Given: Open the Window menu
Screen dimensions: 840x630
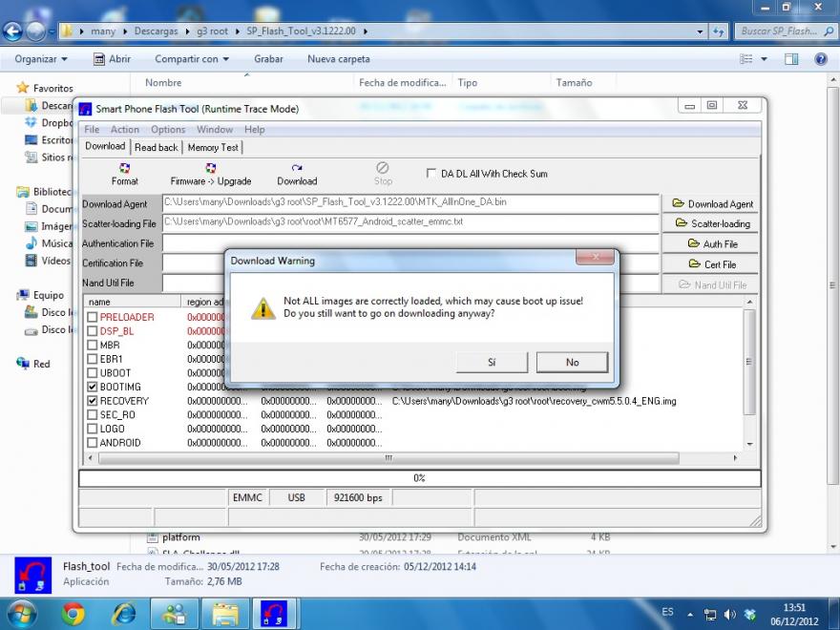Looking at the screenshot, I should click(214, 129).
